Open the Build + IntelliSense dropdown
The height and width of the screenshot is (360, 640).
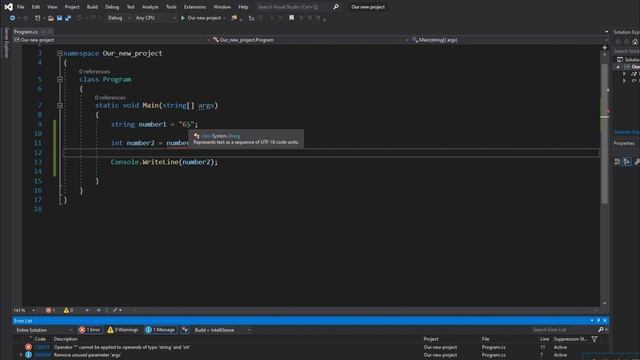point(222,330)
